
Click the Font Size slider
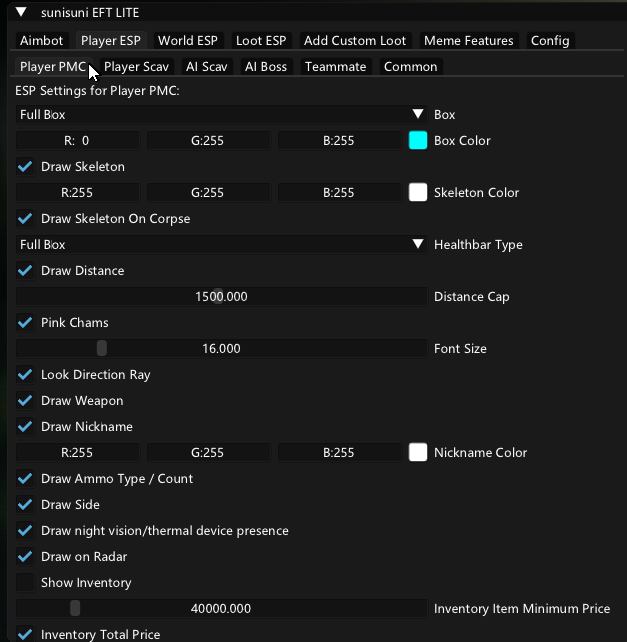click(x=221, y=349)
